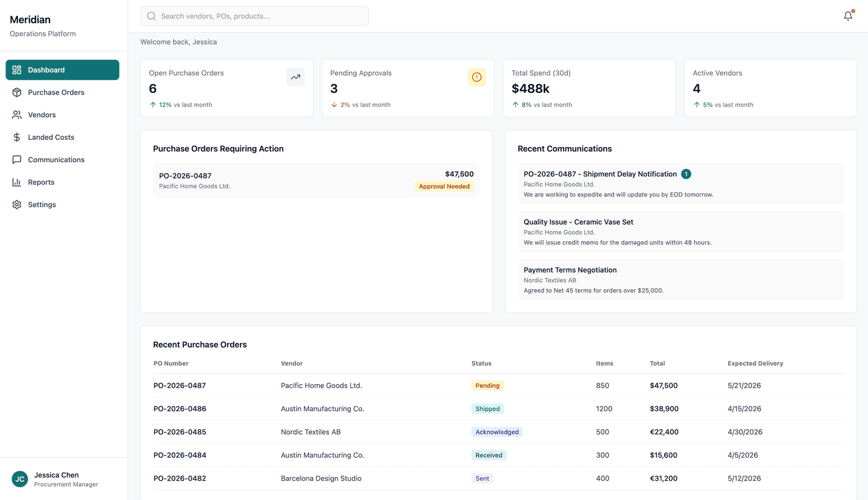Image resolution: width=868 pixels, height=500 pixels.
Task: Open the notification bell with the alert dot
Action: point(848,16)
